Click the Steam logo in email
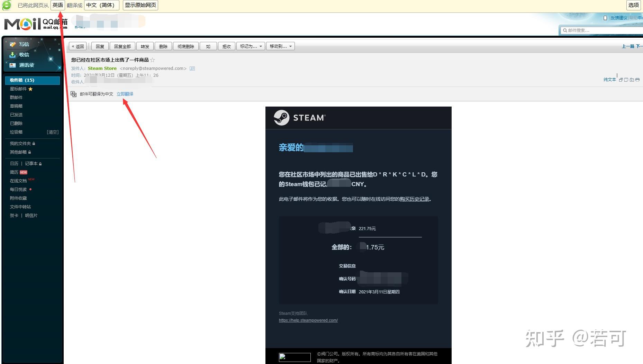 [300, 118]
